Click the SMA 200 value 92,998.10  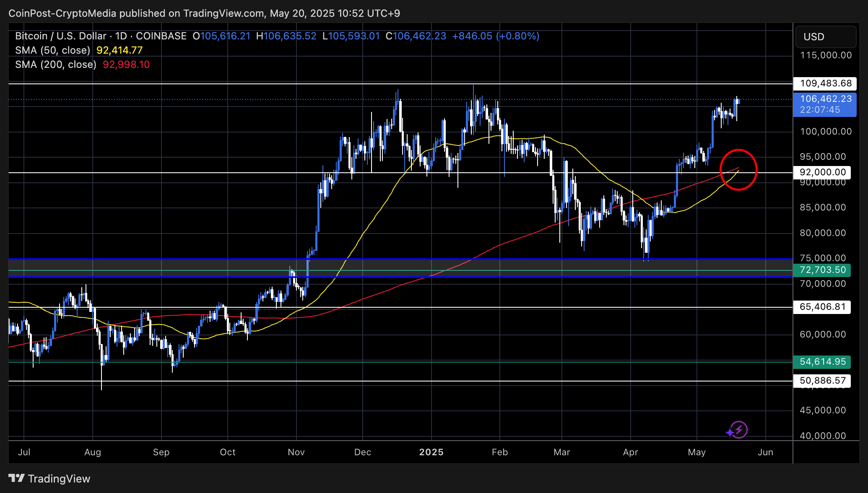(x=126, y=65)
